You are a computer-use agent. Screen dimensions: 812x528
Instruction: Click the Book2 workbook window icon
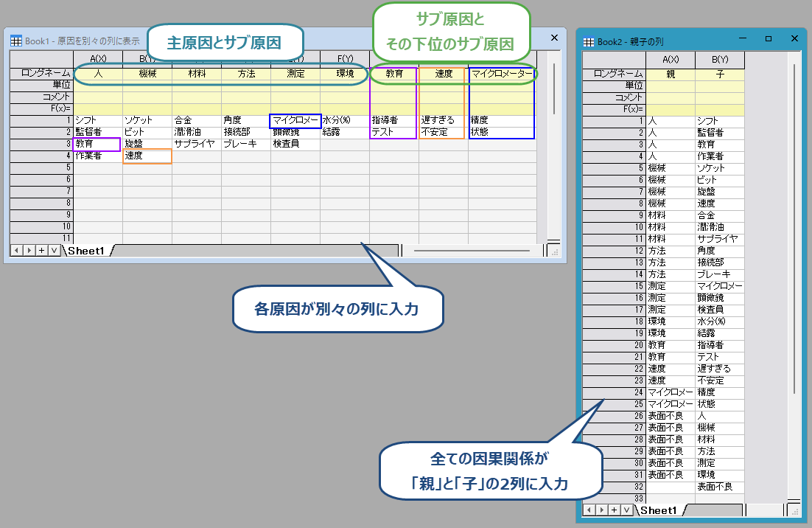coord(589,42)
